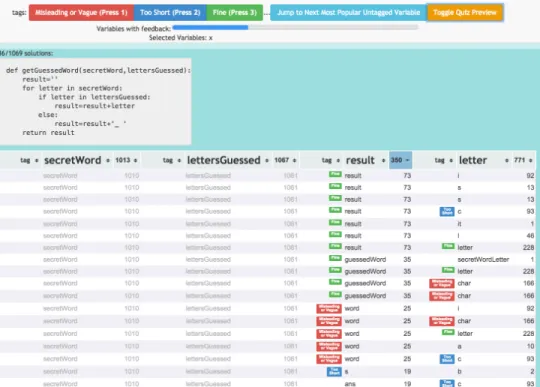This screenshot has width=540, height=387.
Task: Select the 'ans' variable cell
Action: click(350, 384)
